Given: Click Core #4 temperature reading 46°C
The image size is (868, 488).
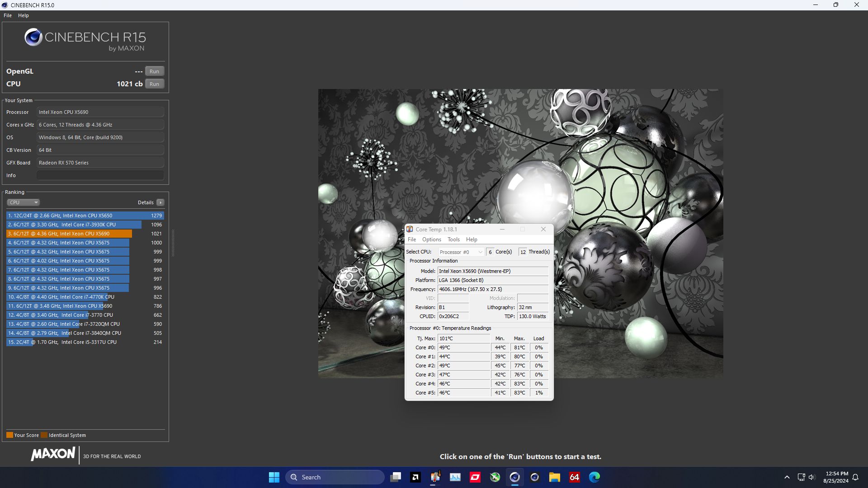Looking at the screenshot, I should coord(464,384).
